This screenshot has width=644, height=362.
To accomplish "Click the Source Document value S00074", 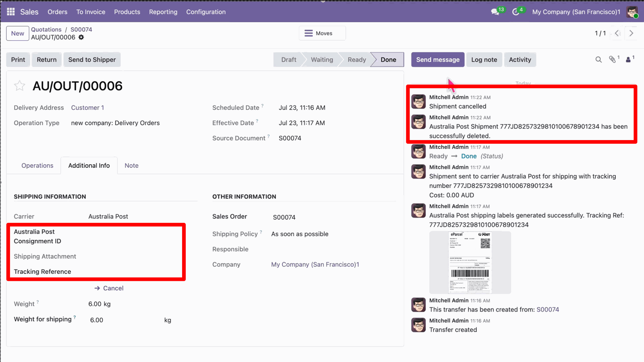I will 290,138.
